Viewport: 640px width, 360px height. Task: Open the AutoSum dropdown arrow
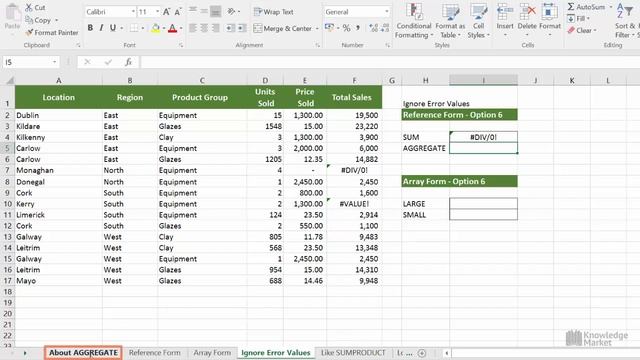611,7
